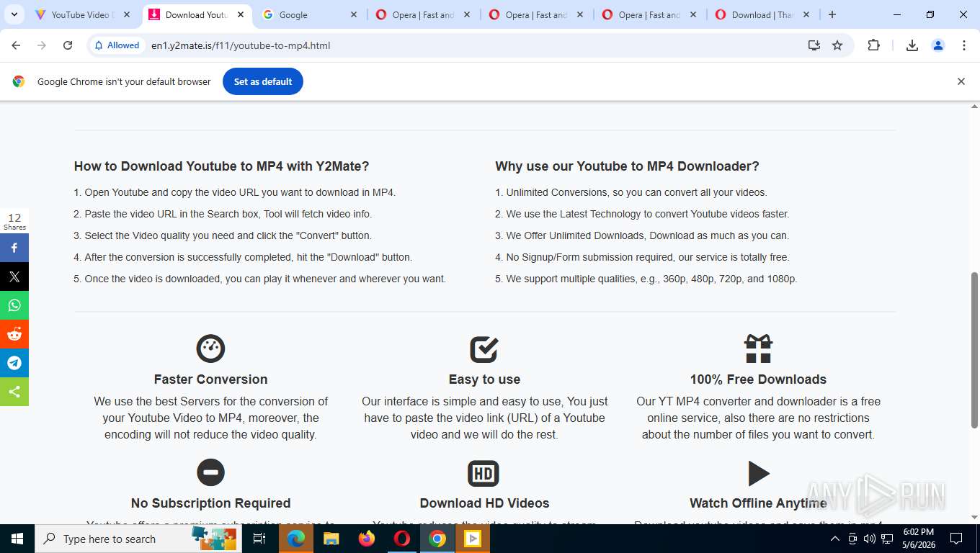This screenshot has width=980, height=553.
Task: Open a new browser tab
Action: [x=832, y=14]
